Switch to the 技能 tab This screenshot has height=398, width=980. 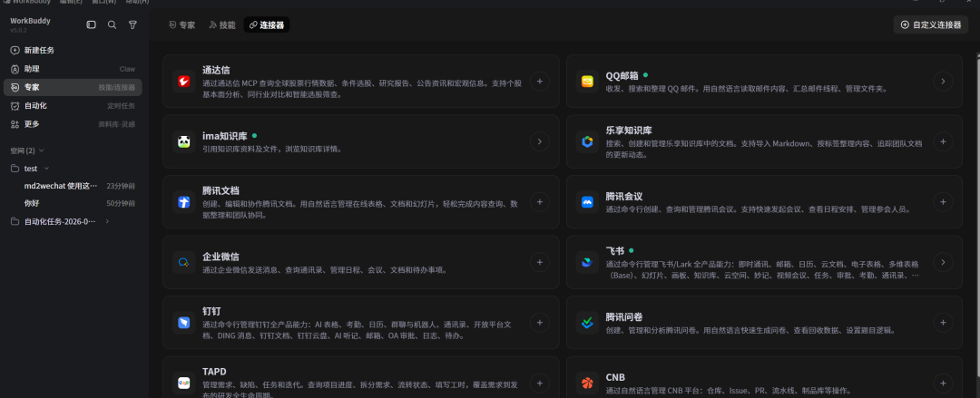point(222,25)
